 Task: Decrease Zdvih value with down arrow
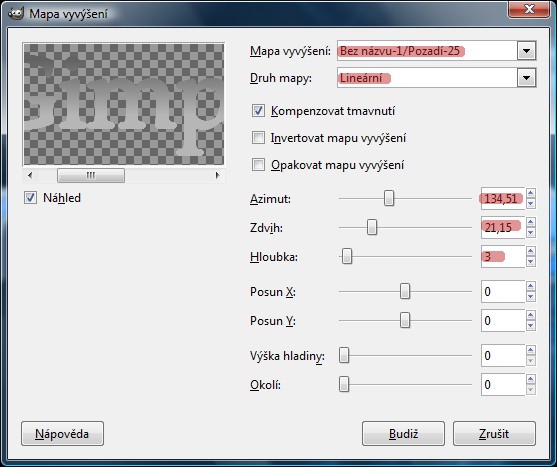tap(531, 233)
